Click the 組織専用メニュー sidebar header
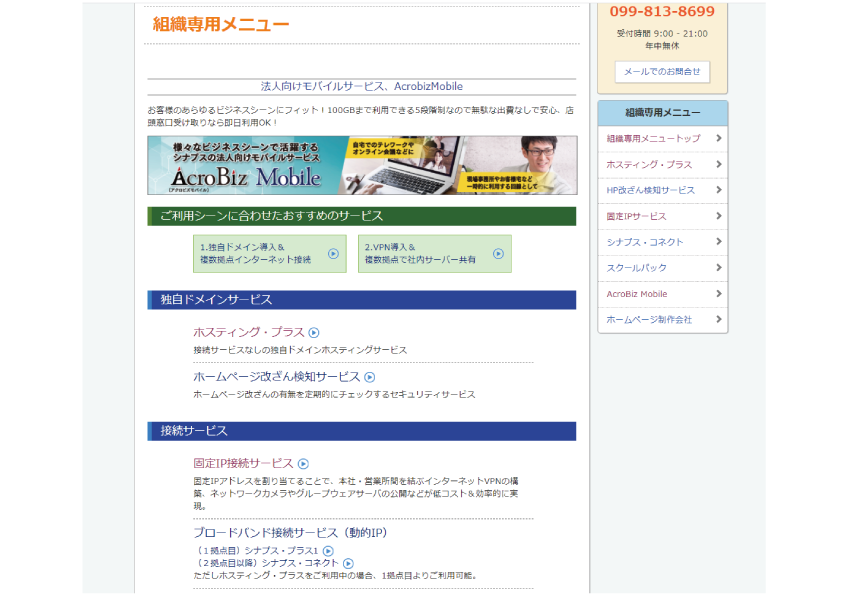The width and height of the screenshot is (842, 595). tap(663, 113)
